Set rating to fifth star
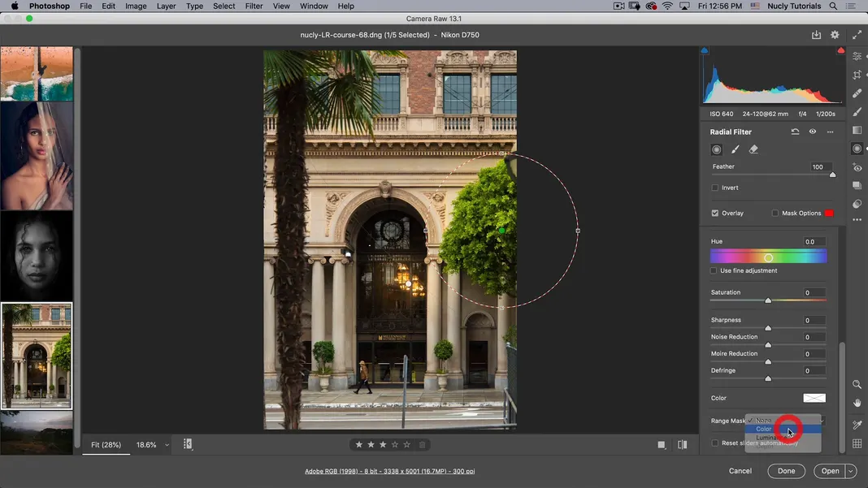The image size is (868, 488). (x=407, y=445)
